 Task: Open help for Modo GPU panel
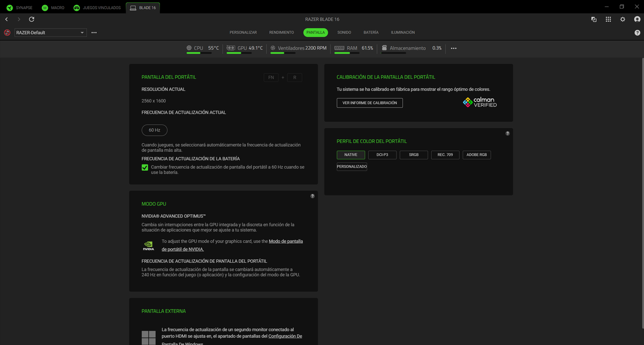(313, 196)
